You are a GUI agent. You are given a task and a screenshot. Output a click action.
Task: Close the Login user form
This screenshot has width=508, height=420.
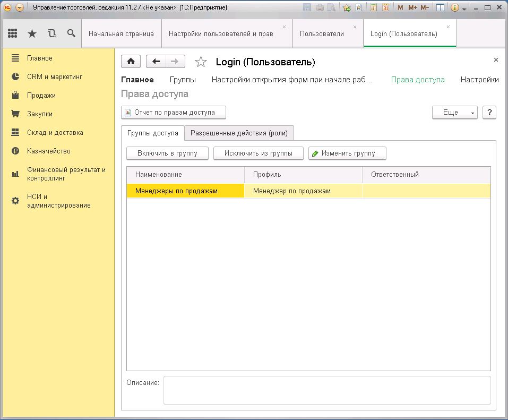coord(496,59)
